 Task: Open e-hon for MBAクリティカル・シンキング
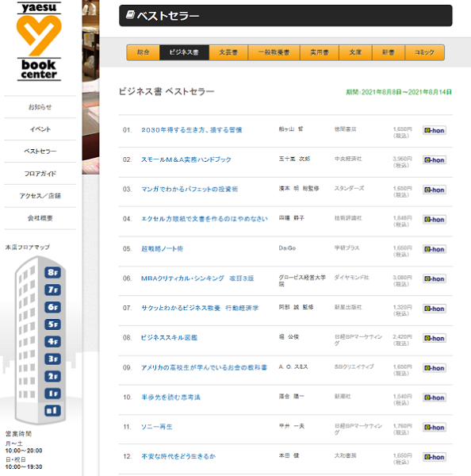[435, 278]
